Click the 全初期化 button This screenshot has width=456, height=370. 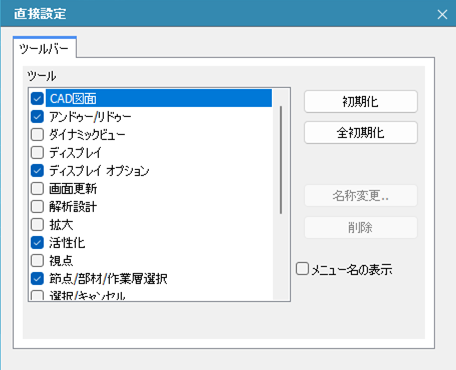(361, 133)
